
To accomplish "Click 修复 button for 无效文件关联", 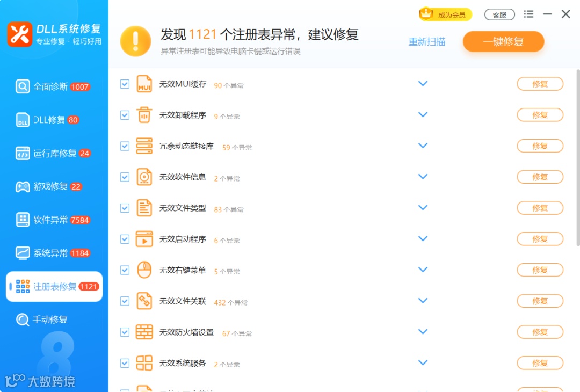I will coord(540,301).
